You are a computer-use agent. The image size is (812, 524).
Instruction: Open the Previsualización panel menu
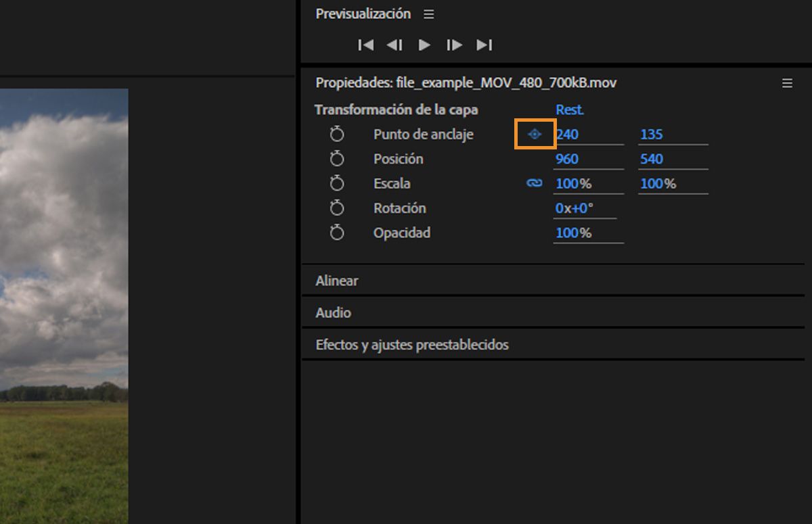(x=428, y=14)
